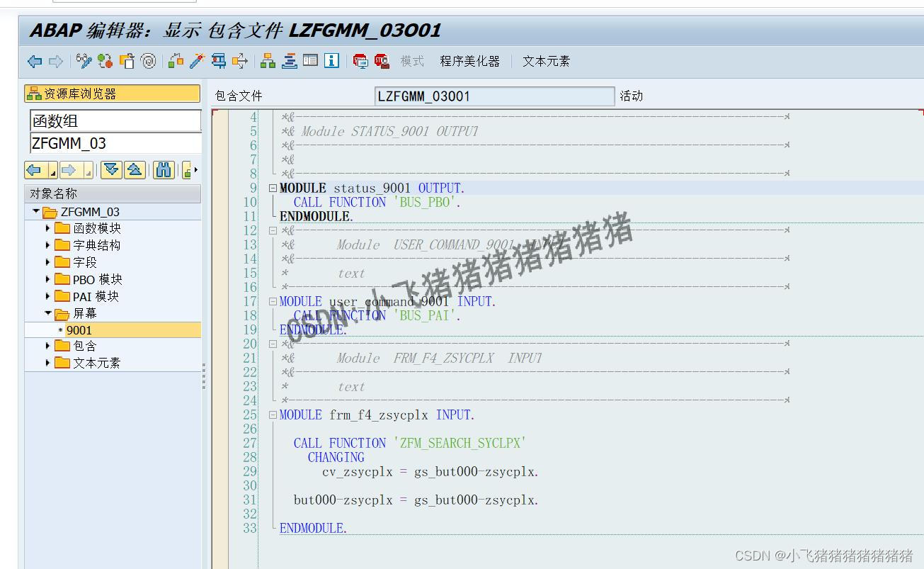Image resolution: width=924 pixels, height=569 pixels.
Task: Fold the MODULE user_command_9001 code block
Action: click(x=273, y=302)
